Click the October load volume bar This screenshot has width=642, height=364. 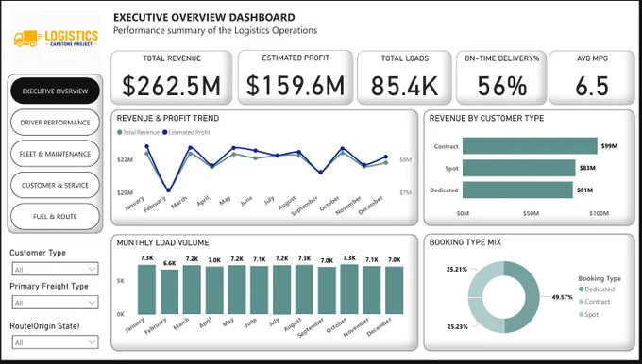(349, 290)
